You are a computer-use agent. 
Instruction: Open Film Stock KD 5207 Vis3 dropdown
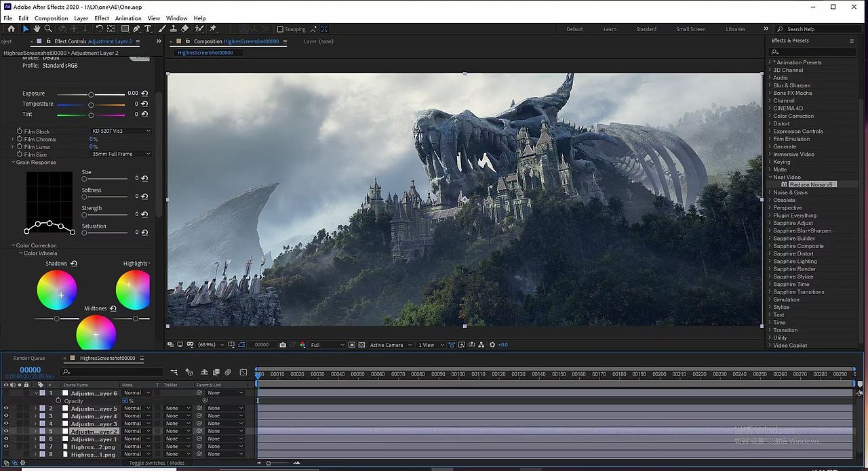[x=121, y=131]
